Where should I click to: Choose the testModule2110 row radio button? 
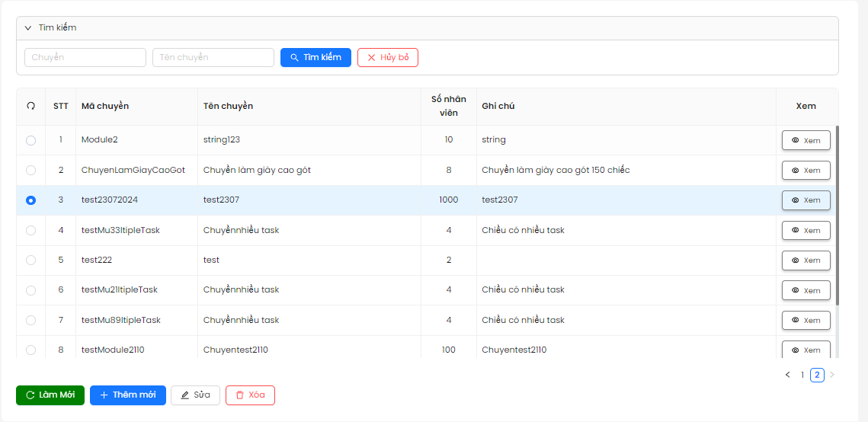pos(30,350)
